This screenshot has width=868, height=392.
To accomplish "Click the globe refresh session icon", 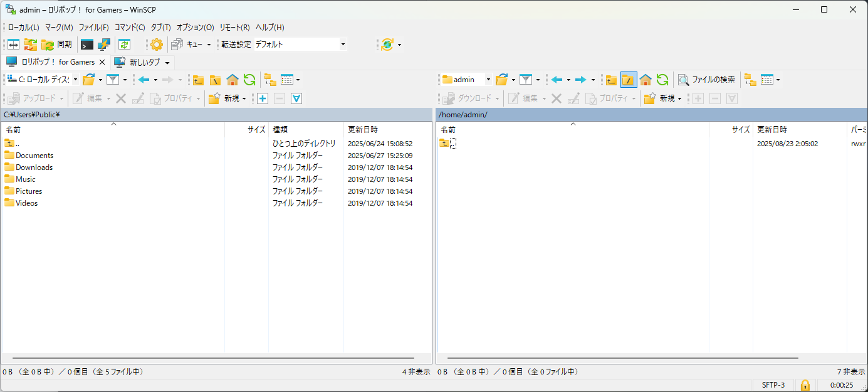I will pos(387,45).
